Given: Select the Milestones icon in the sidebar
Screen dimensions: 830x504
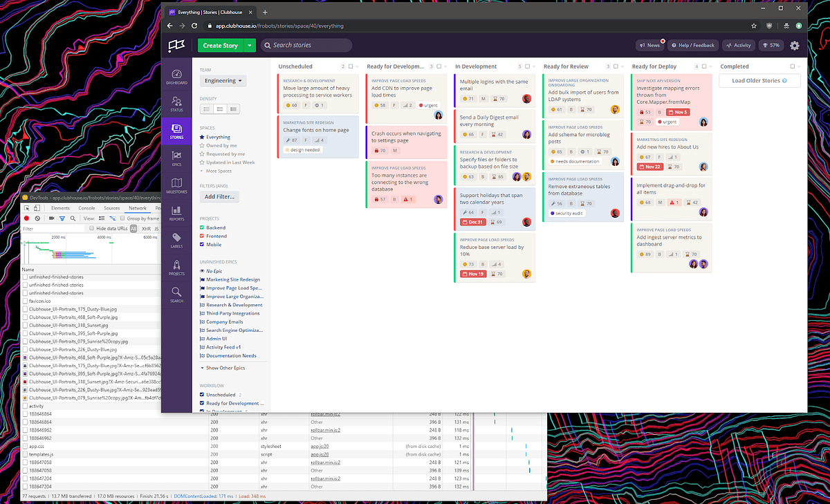Looking at the screenshot, I should 176,184.
